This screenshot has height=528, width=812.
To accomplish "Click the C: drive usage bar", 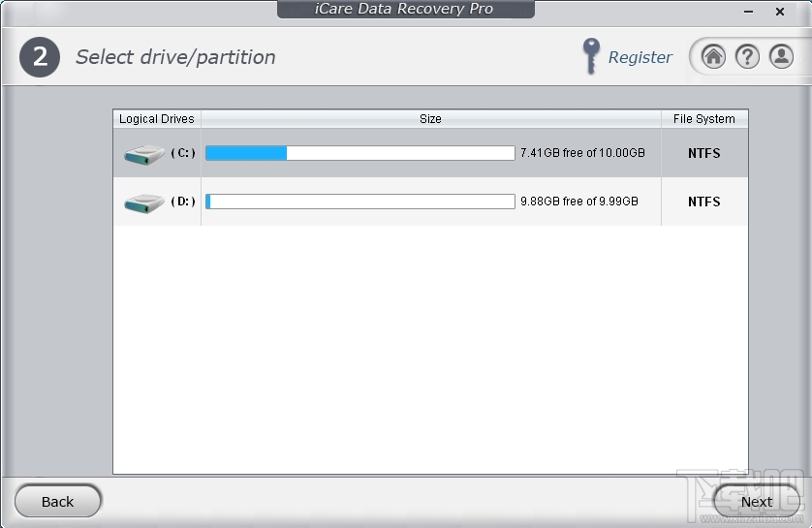I will pos(359,153).
